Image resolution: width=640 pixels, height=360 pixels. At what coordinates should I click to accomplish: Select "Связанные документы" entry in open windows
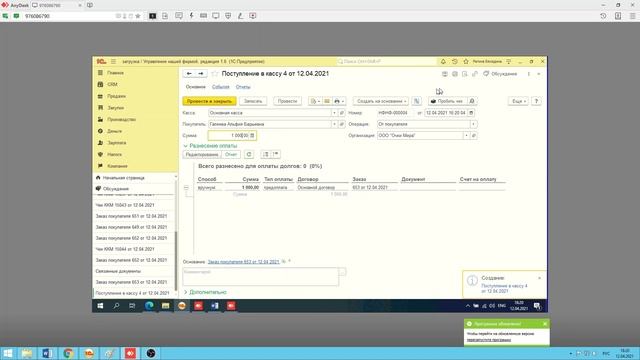tap(118, 271)
